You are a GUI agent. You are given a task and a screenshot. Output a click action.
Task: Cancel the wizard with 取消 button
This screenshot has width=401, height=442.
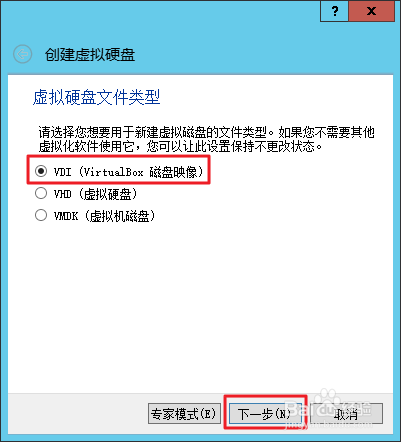[x=346, y=414]
